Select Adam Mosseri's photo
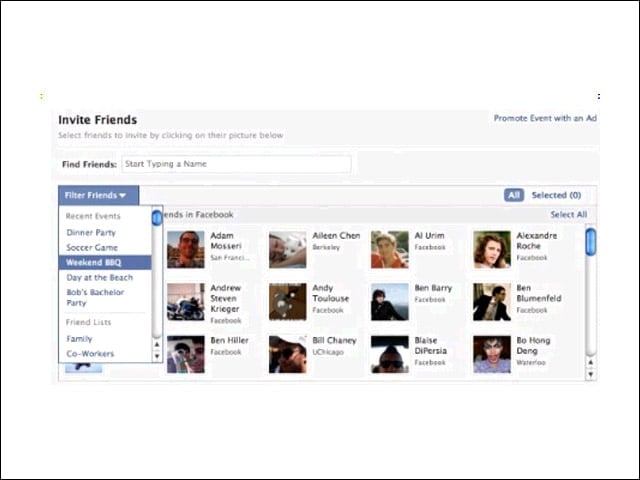640x480 pixels. (186, 249)
